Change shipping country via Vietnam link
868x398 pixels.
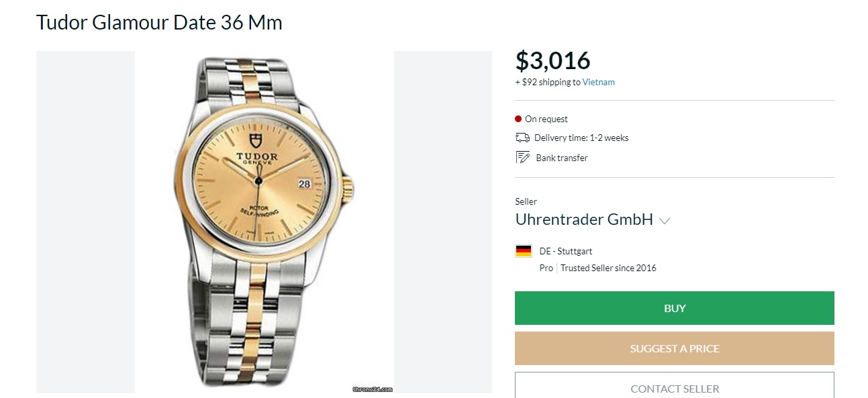tap(598, 83)
